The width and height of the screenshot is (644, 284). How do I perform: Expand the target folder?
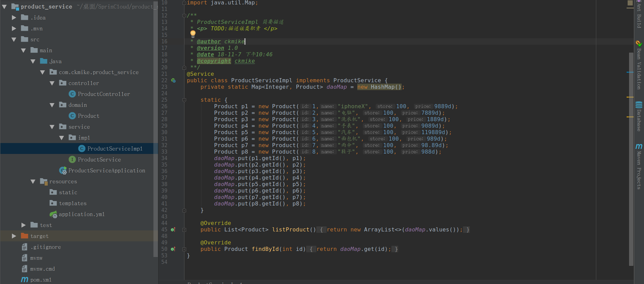14,236
